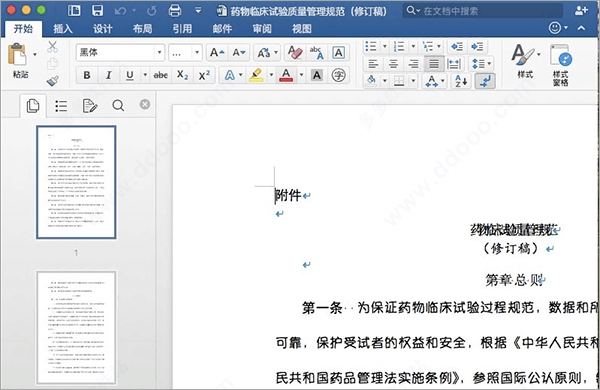The width and height of the screenshot is (600, 390).
Task: Open line spacing options
Action: pos(481,64)
